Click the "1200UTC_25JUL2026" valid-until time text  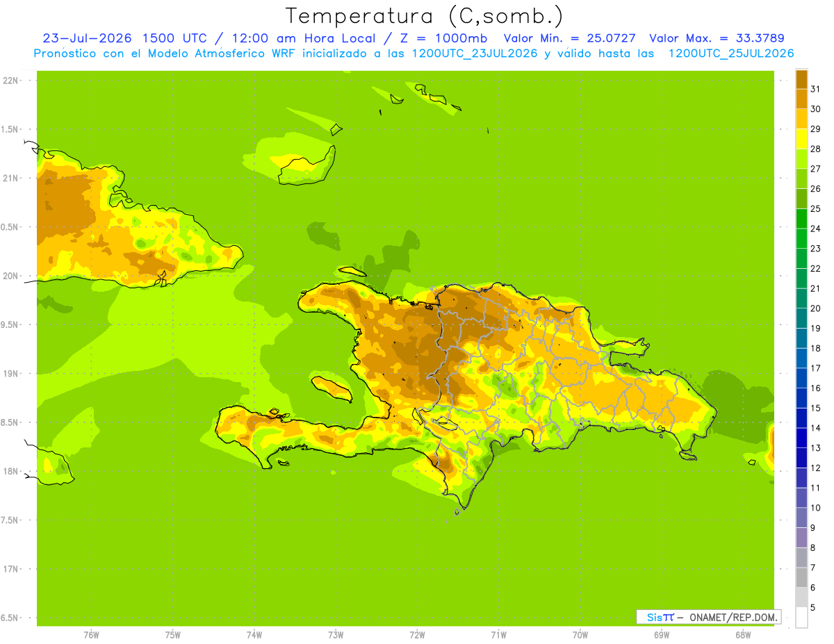[x=731, y=53]
